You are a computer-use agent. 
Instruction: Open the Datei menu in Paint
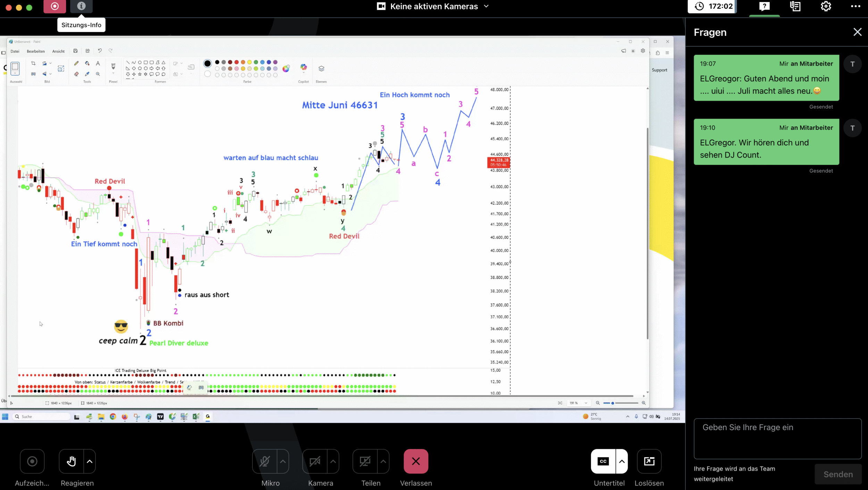coord(15,51)
